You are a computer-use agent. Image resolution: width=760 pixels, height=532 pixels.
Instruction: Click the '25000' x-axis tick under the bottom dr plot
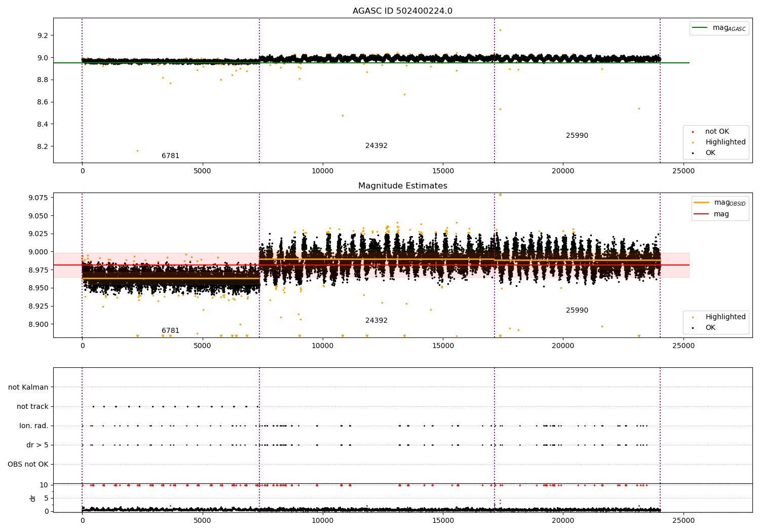(x=683, y=520)
